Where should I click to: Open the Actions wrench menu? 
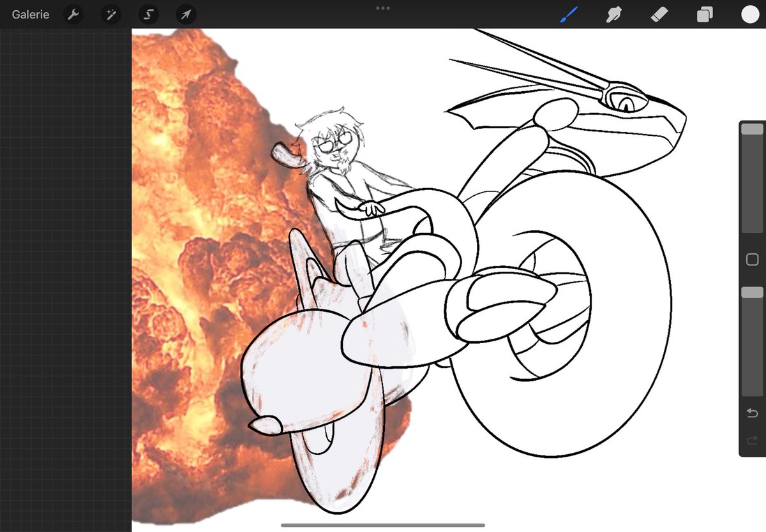(x=73, y=14)
